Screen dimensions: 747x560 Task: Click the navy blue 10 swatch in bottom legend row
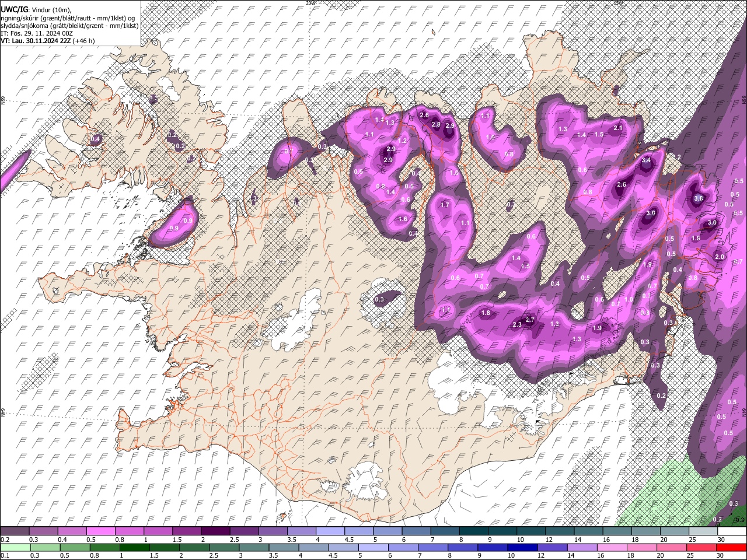tap(523, 547)
